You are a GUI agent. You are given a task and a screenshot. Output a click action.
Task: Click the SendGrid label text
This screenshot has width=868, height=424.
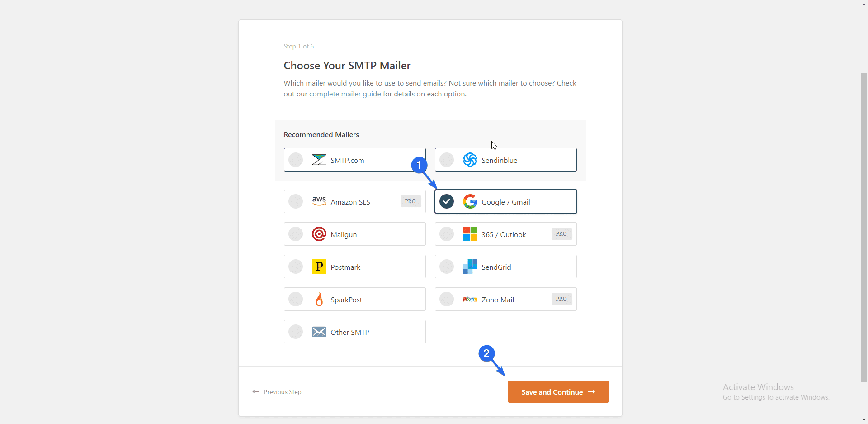496,267
